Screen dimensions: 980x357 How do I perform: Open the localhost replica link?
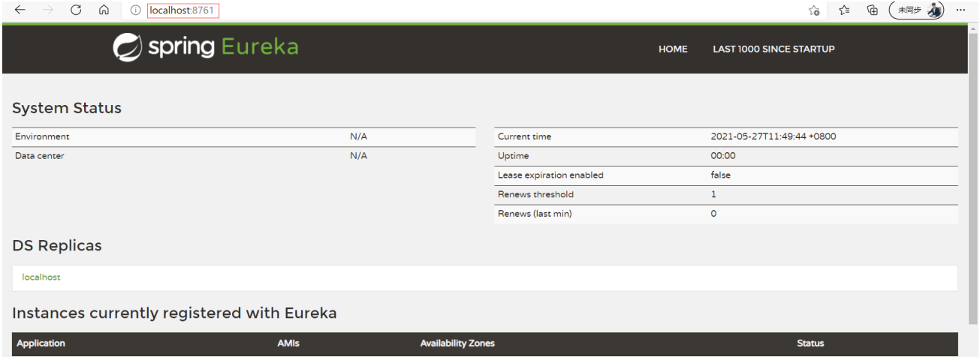pyautogui.click(x=41, y=277)
